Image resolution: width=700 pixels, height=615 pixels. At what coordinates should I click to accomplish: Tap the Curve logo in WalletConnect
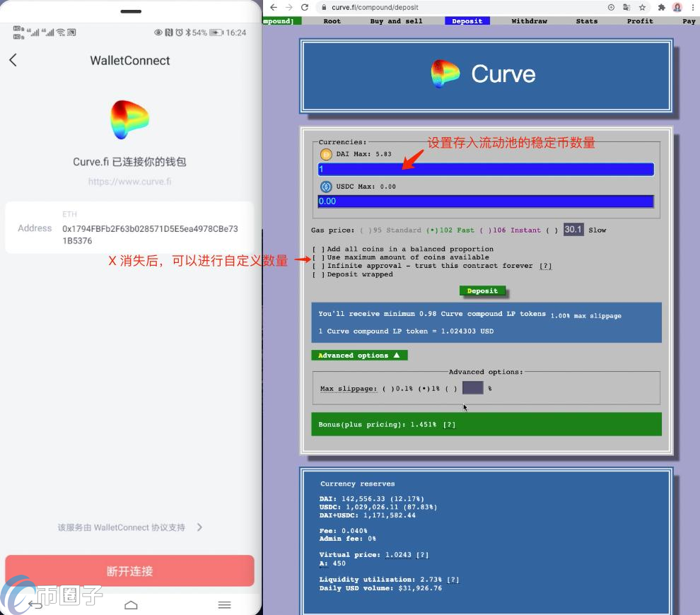[129, 119]
